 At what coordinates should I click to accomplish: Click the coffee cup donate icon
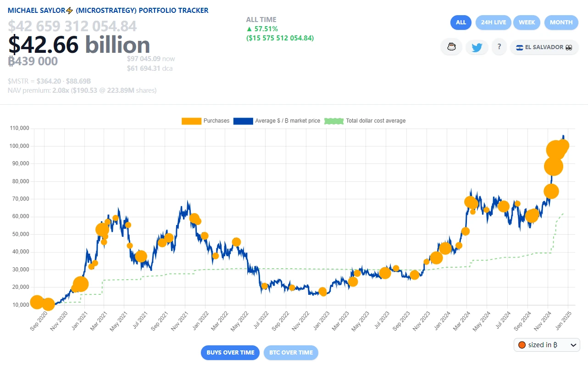point(451,47)
